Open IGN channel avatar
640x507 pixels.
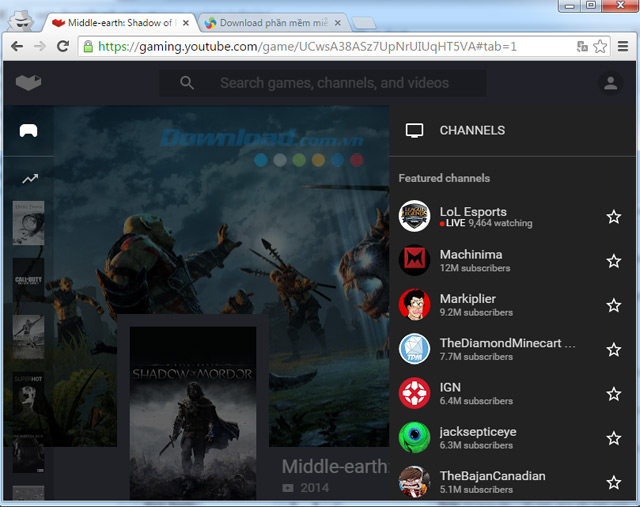414,394
